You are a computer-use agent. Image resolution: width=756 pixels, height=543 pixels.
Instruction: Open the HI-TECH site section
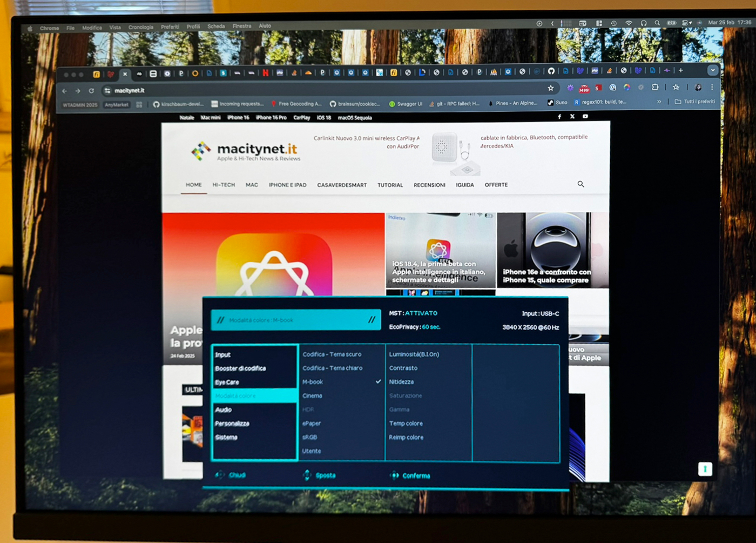tap(224, 185)
